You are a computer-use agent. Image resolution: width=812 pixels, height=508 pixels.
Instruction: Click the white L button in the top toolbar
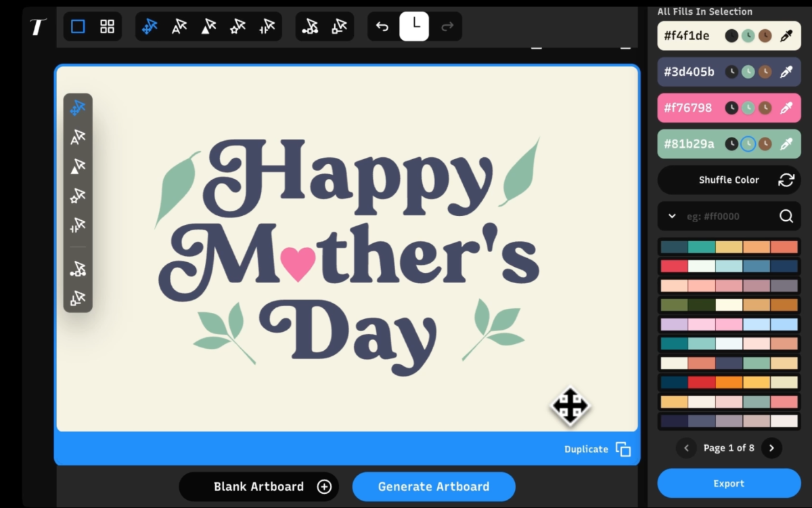point(414,26)
